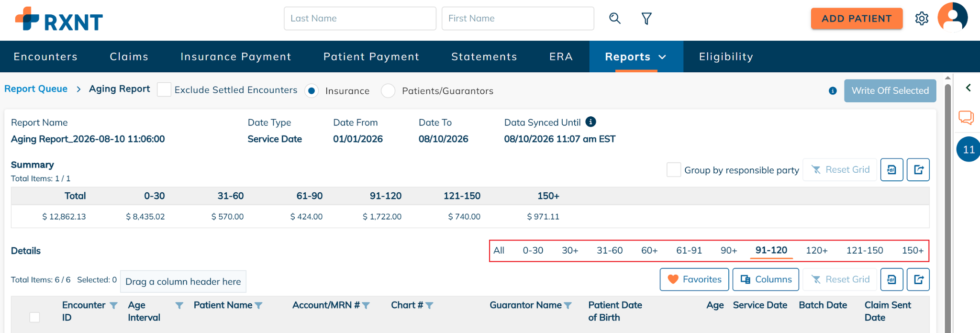Filter the Patient Name column
The height and width of the screenshot is (333, 980).
tap(258, 305)
